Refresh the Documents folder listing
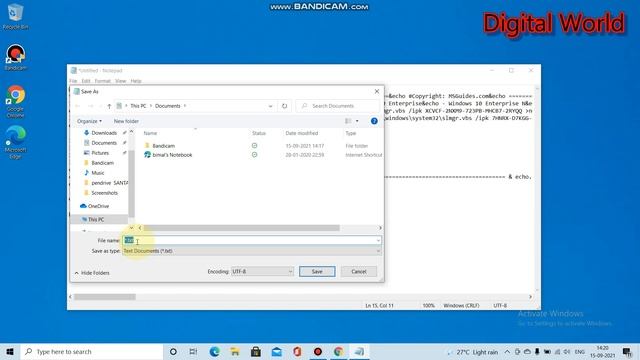The width and height of the screenshot is (640, 360). [x=284, y=106]
